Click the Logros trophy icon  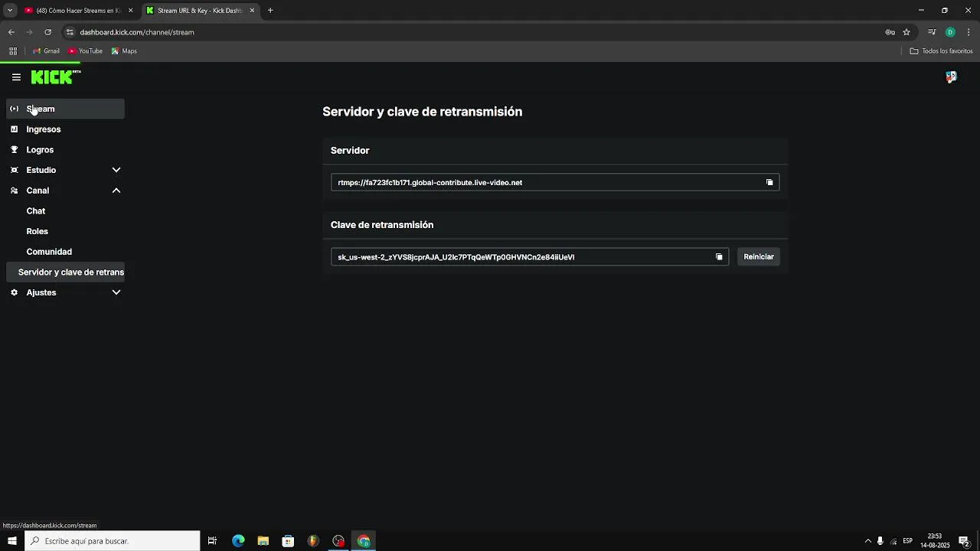(x=14, y=150)
